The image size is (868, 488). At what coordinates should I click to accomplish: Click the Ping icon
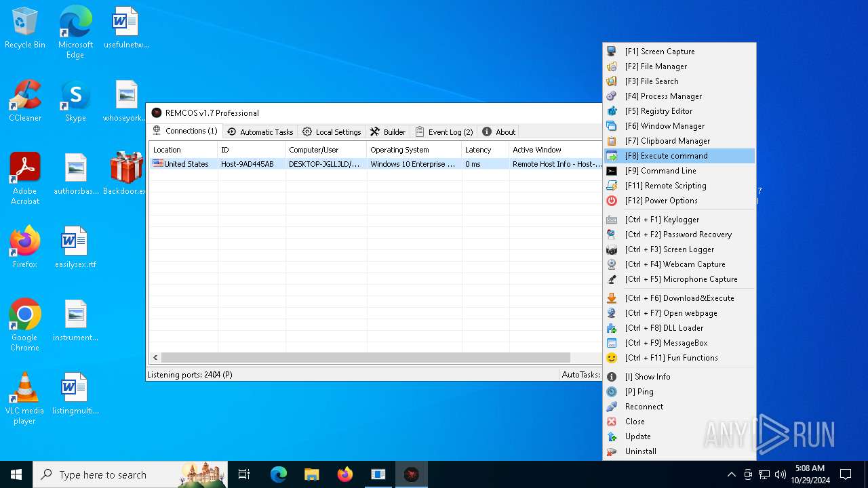612,392
